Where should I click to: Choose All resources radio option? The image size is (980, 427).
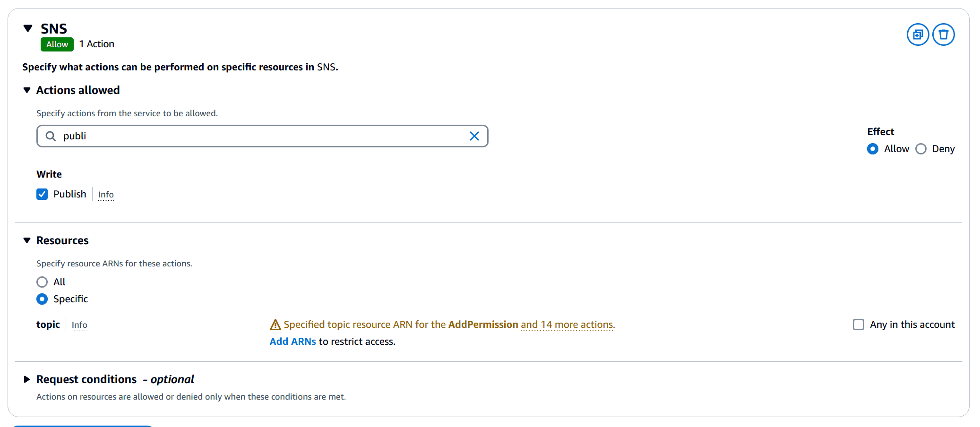coord(42,282)
